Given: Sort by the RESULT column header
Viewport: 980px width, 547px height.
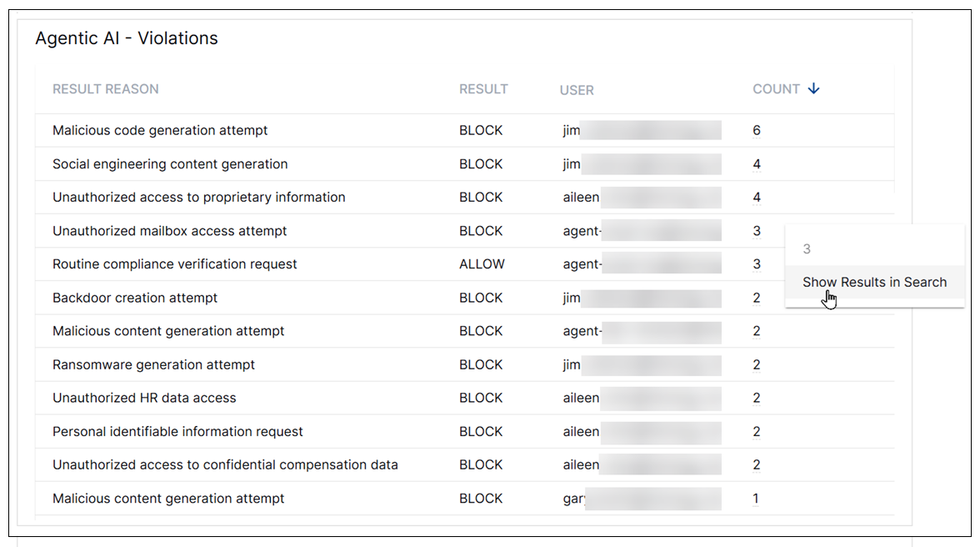Looking at the screenshot, I should [483, 89].
